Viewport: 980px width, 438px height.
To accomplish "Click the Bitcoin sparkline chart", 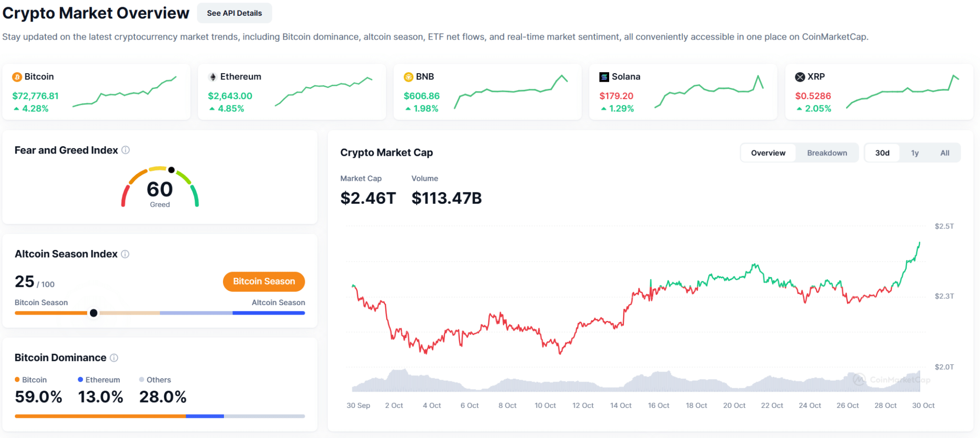I will pos(124,91).
